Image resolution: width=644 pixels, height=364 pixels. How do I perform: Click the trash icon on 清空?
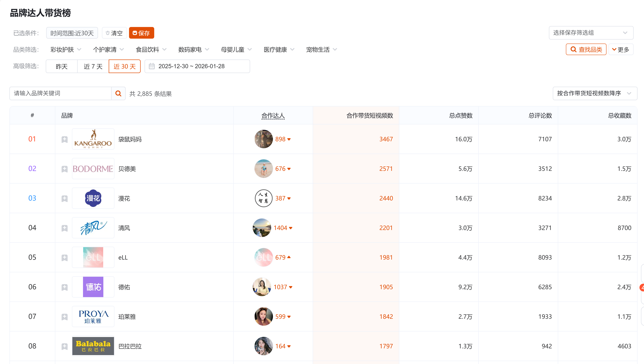(108, 33)
